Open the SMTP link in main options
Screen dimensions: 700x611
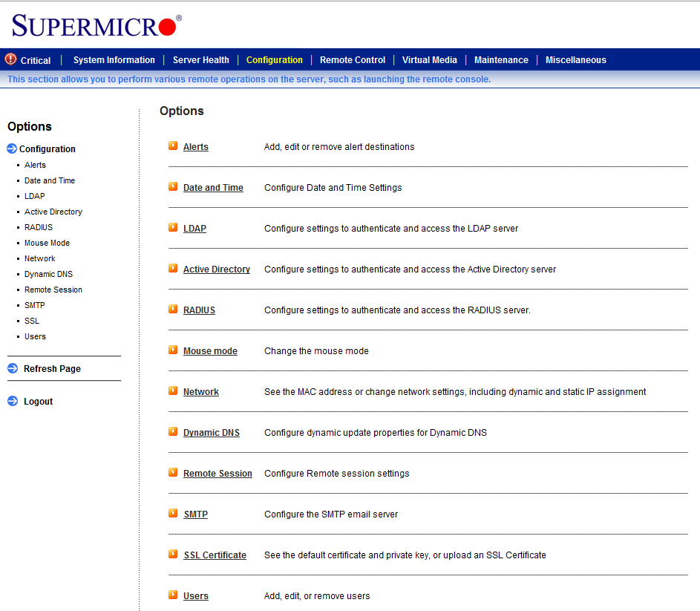pos(195,514)
